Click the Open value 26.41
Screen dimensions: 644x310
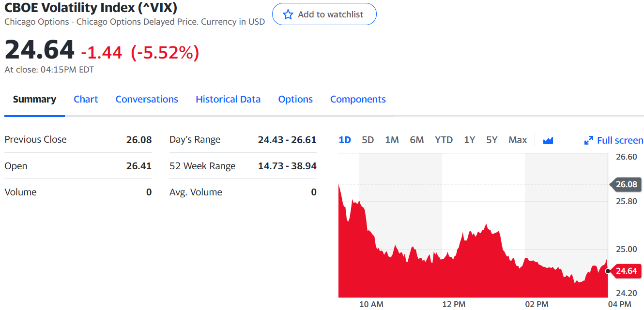click(x=139, y=166)
